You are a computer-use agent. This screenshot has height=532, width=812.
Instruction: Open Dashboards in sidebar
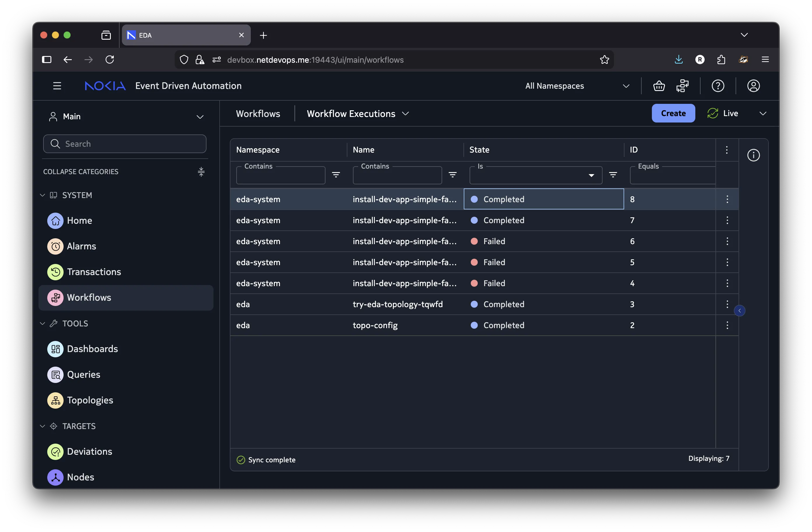click(126, 349)
